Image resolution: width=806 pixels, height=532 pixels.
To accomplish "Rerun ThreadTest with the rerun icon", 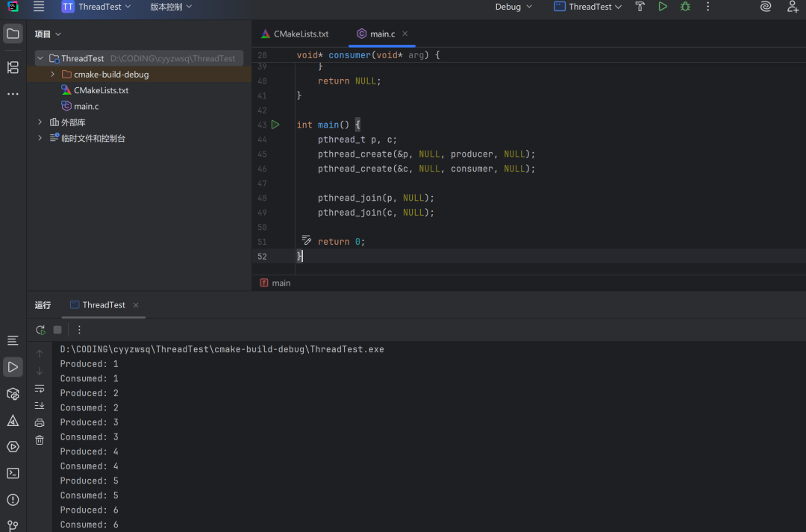I will 40,330.
